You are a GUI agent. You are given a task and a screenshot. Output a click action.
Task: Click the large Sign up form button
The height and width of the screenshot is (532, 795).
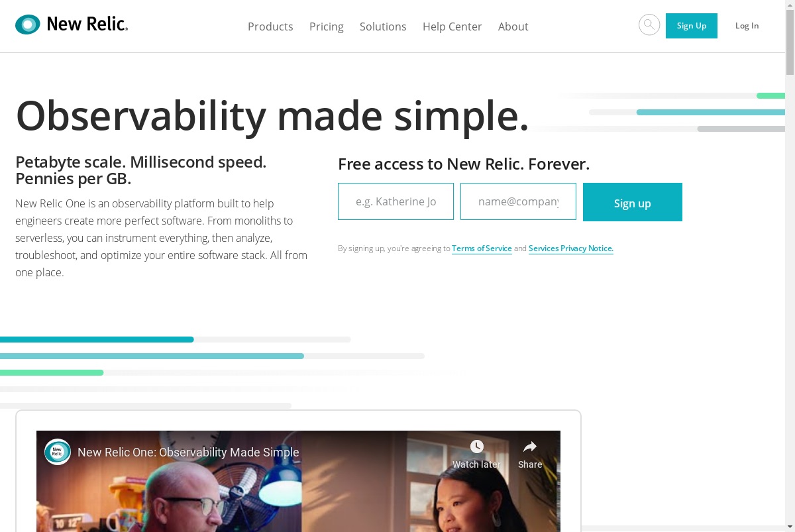point(633,202)
